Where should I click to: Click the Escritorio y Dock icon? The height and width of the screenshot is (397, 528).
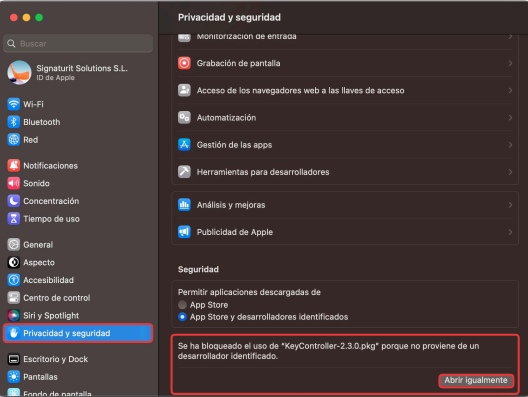tap(13, 359)
